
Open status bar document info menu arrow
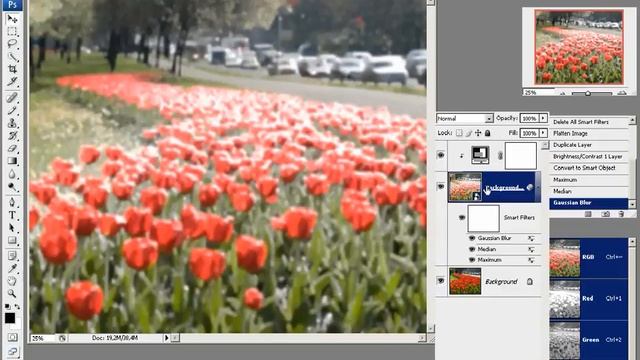coord(166,338)
